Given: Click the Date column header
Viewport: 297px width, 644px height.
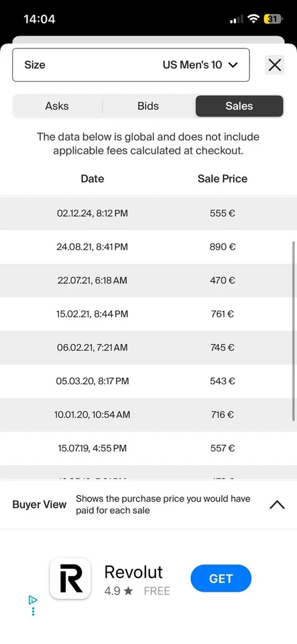Looking at the screenshot, I should pos(93,178).
